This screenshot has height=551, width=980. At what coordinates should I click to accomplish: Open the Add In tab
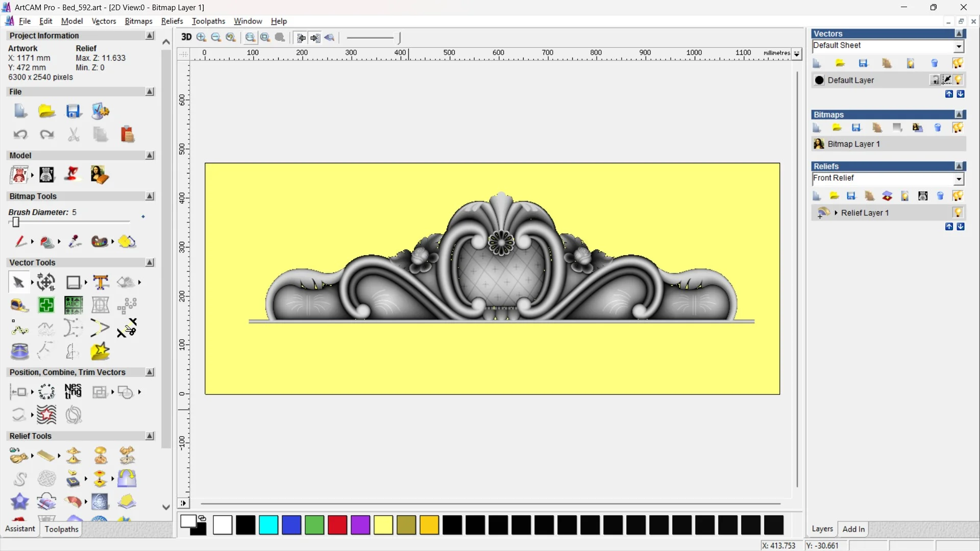click(853, 529)
